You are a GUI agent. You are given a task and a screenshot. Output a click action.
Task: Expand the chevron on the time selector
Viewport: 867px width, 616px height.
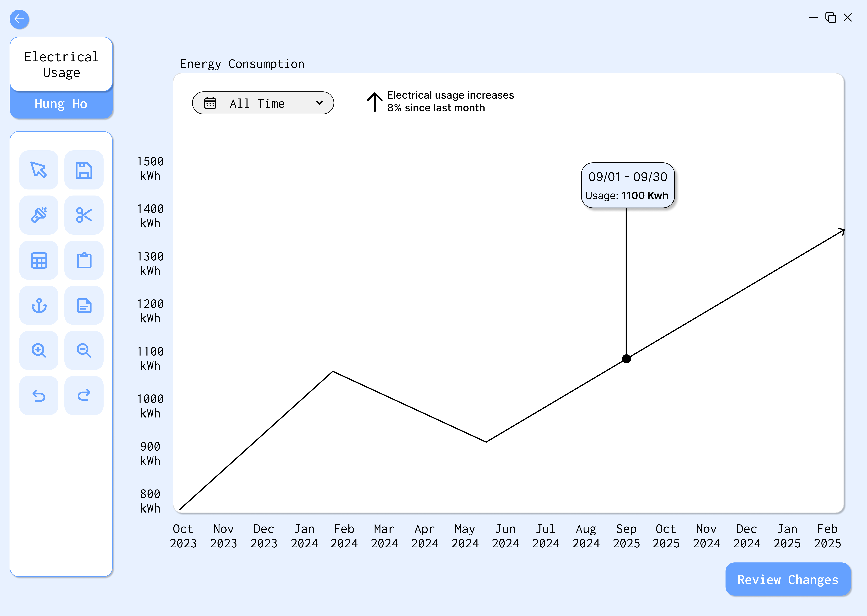click(319, 103)
